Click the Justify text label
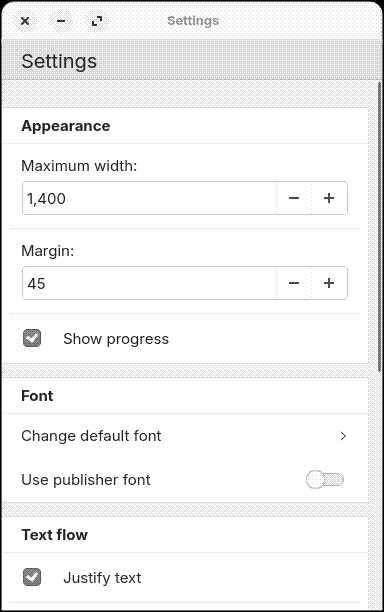The width and height of the screenshot is (384, 612). 102,578
